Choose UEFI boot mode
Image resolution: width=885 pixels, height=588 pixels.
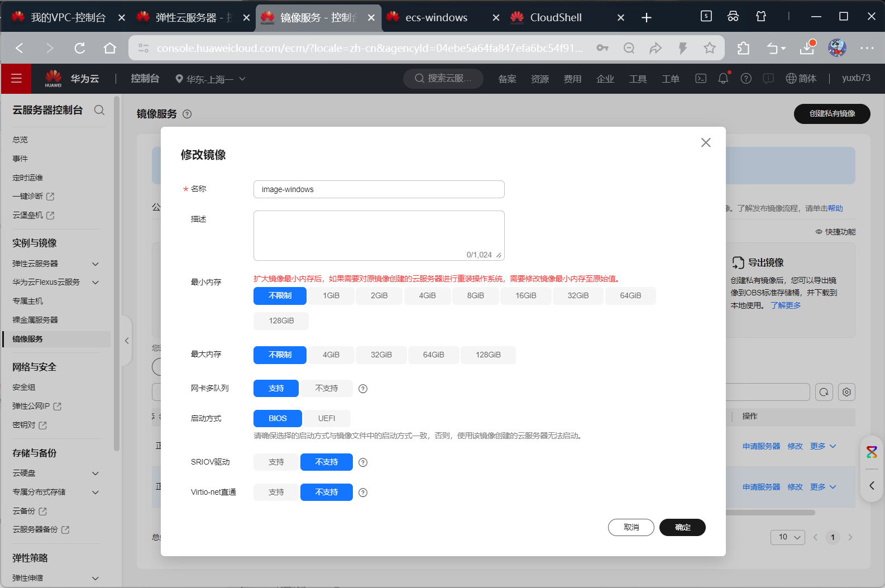click(x=327, y=418)
